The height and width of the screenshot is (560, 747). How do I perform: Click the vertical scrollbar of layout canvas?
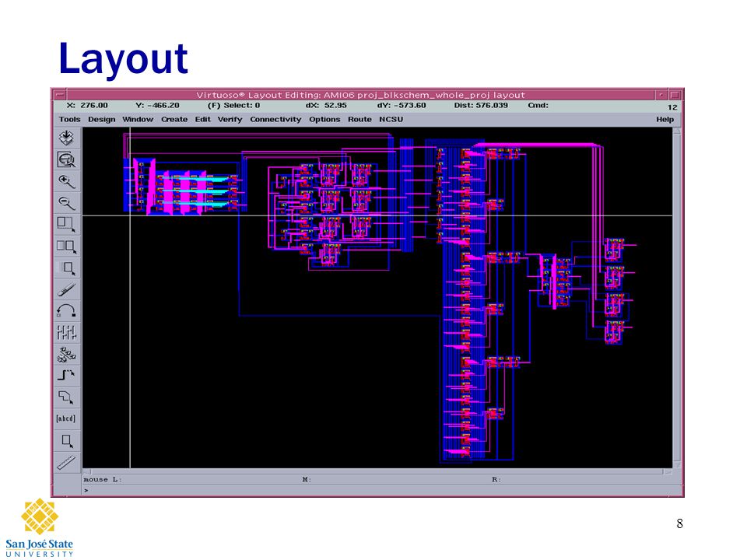(677, 298)
